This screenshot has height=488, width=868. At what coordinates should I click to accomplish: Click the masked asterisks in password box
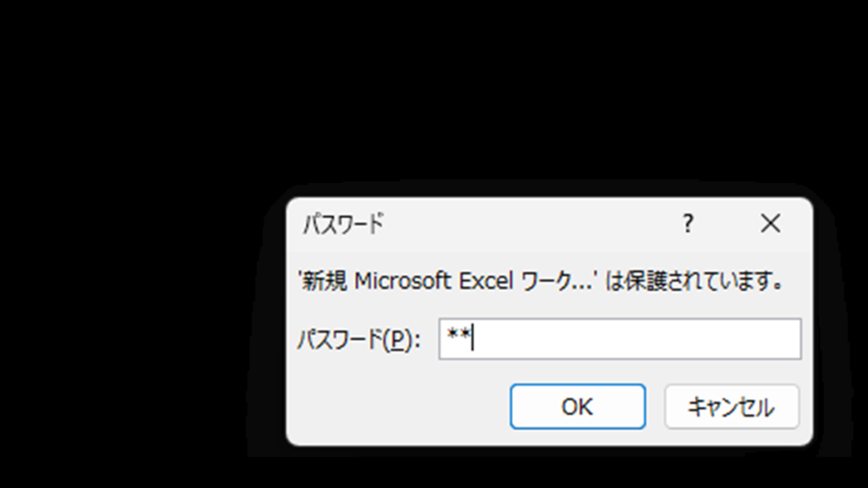pos(459,335)
